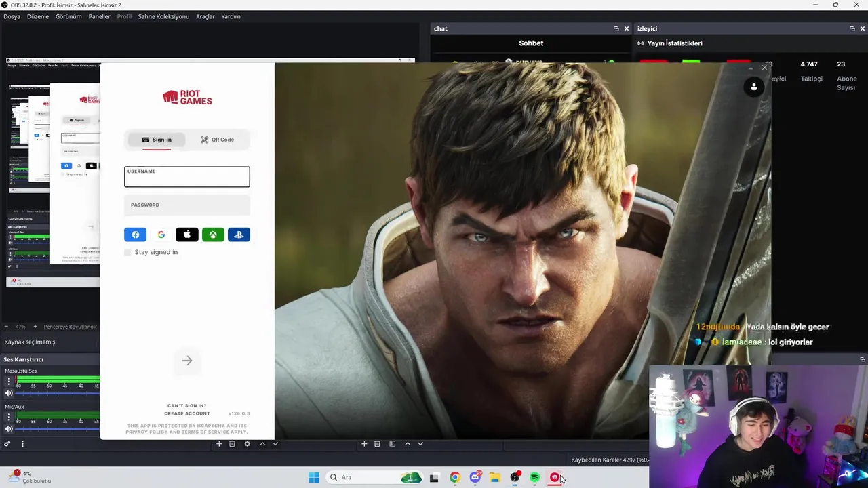Open Discord from the taskbar
The height and width of the screenshot is (488, 868).
tap(475, 477)
